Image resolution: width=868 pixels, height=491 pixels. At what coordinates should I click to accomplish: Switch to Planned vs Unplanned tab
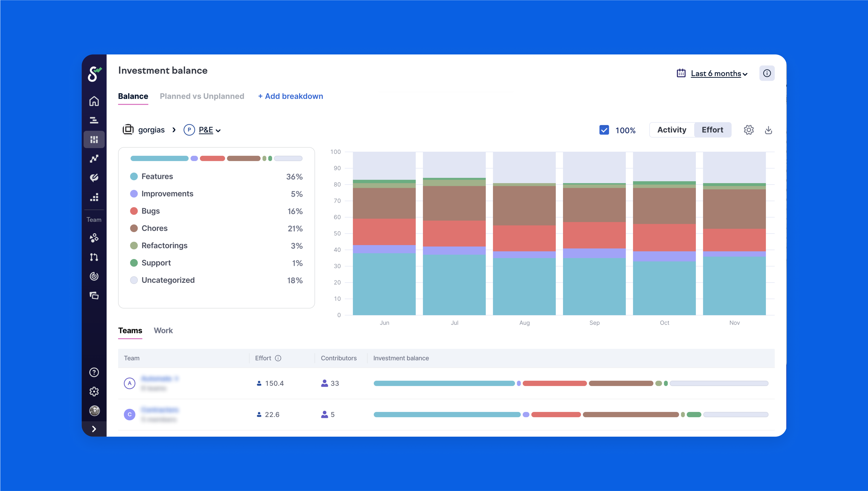tap(202, 96)
